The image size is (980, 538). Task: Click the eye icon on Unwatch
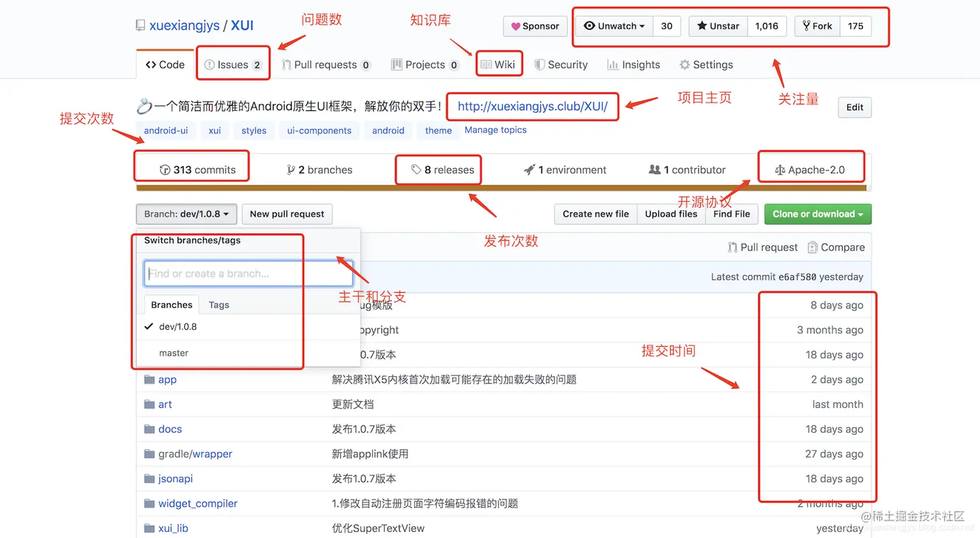(x=589, y=26)
